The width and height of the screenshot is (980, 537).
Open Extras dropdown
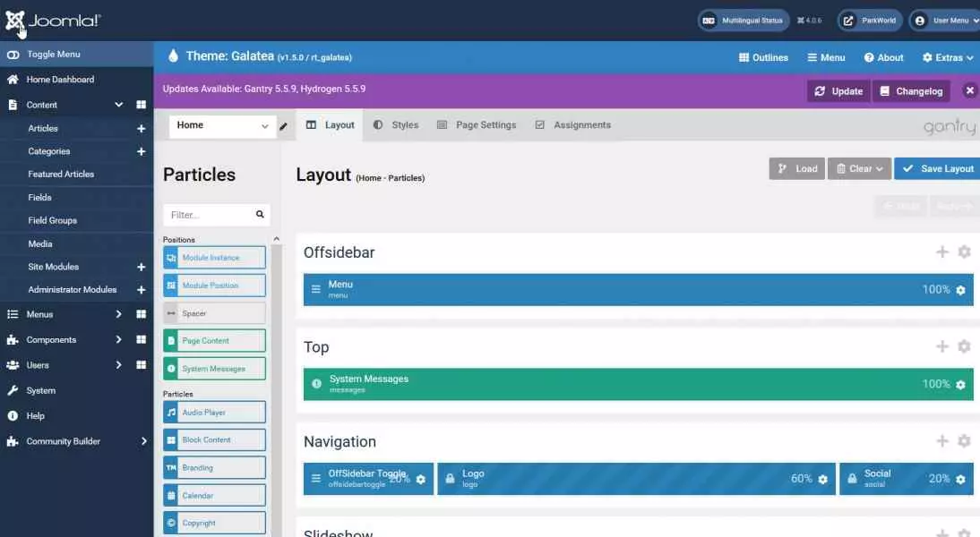pyautogui.click(x=948, y=57)
